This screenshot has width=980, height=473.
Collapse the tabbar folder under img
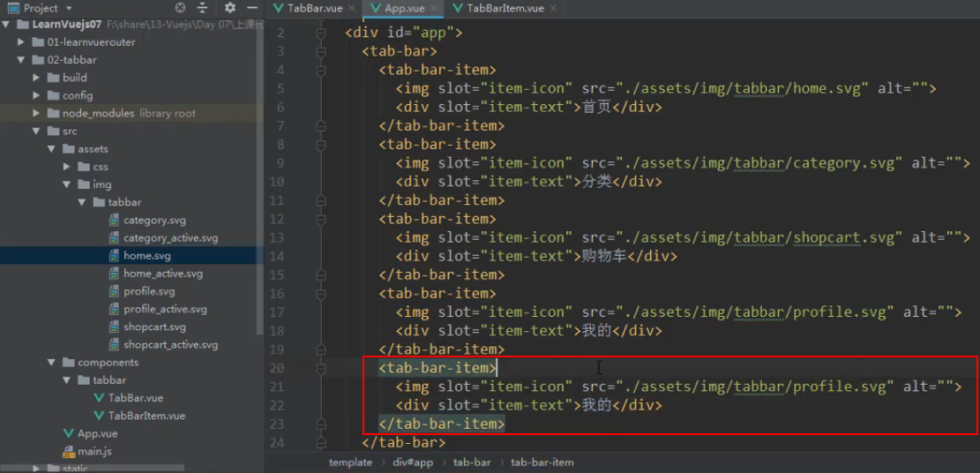click(82, 202)
